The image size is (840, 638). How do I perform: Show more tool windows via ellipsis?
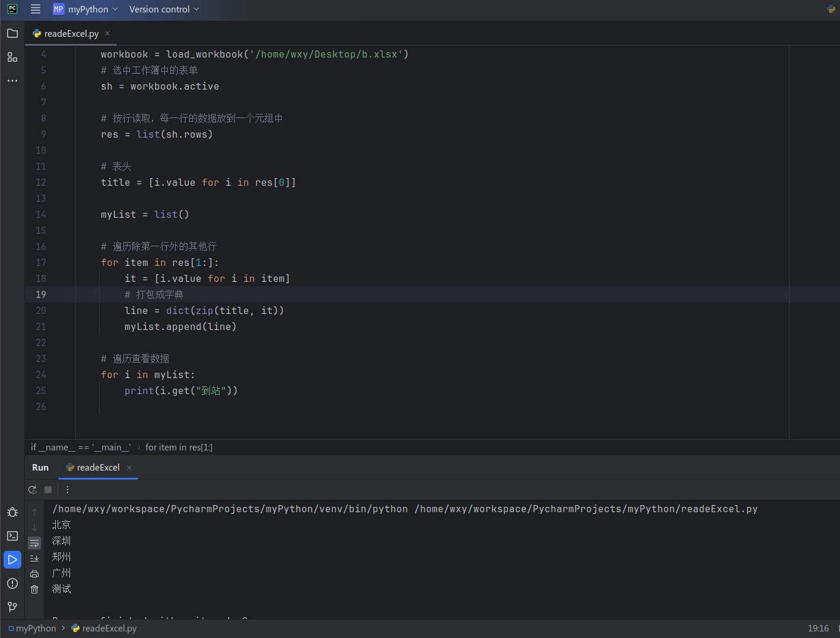pos(12,81)
